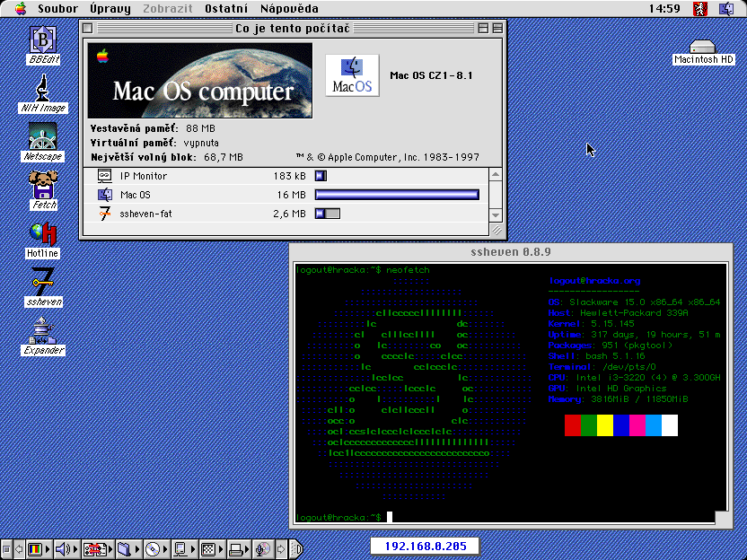747x560 pixels.
Task: Open the BBEdit desktop icon
Action: (x=42, y=40)
